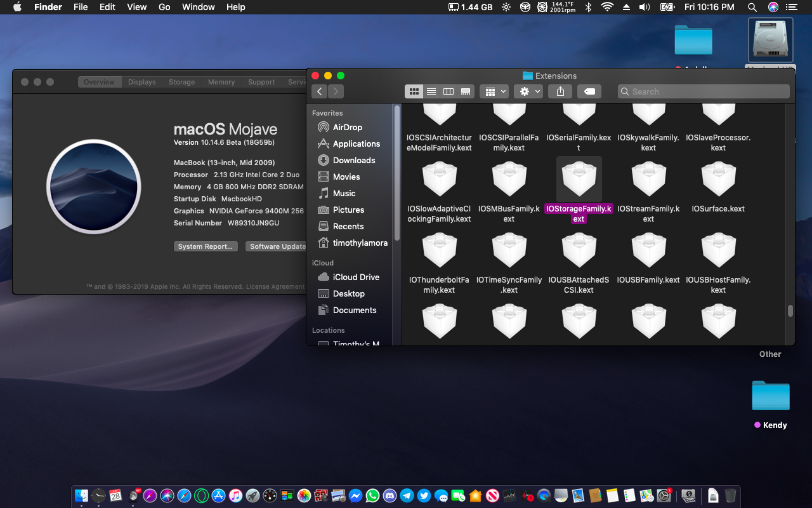Screen dimensions: 812x508
Task: Select IOStorageFamily.kext file icon
Action: [x=579, y=179]
